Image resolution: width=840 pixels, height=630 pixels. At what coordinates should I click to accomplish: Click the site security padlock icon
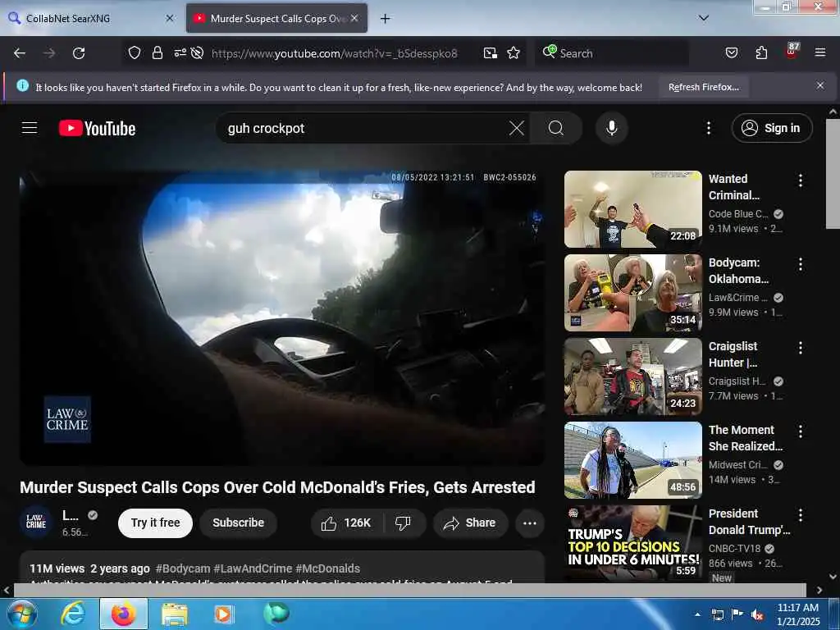tap(157, 53)
